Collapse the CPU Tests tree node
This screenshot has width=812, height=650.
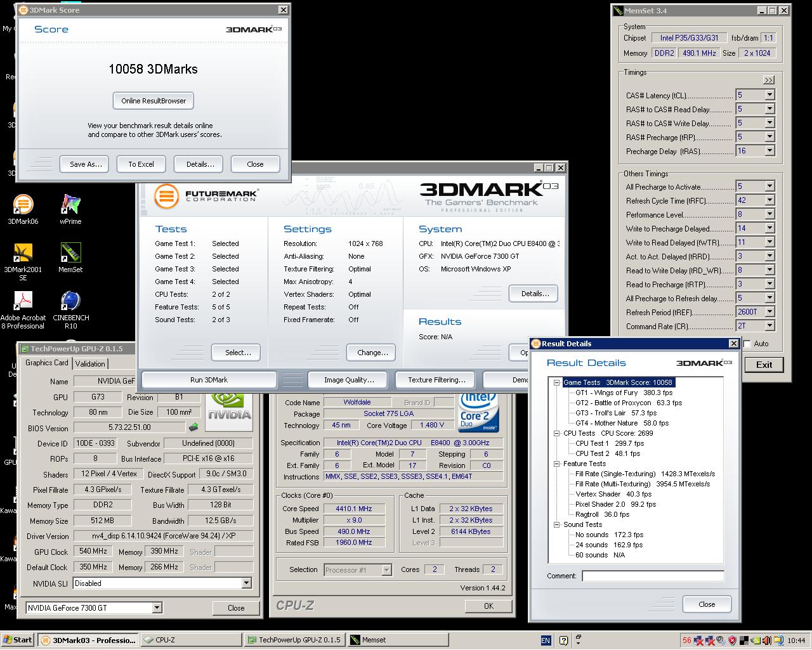coord(556,434)
